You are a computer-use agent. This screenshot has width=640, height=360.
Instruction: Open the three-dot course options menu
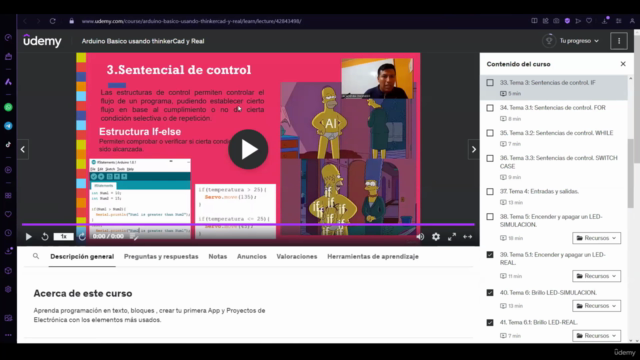coord(619,41)
